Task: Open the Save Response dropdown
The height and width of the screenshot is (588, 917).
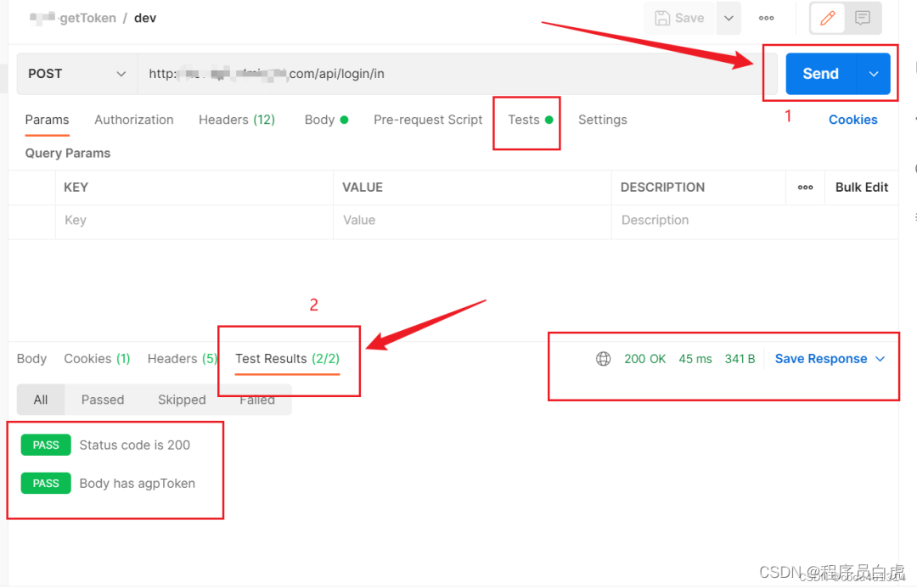Action: point(830,359)
